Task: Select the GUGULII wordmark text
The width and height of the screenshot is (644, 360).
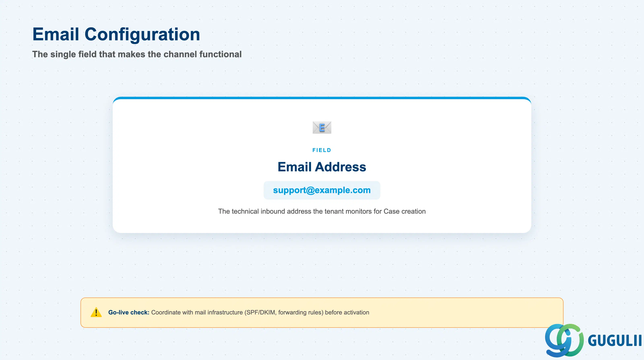Action: (x=614, y=340)
